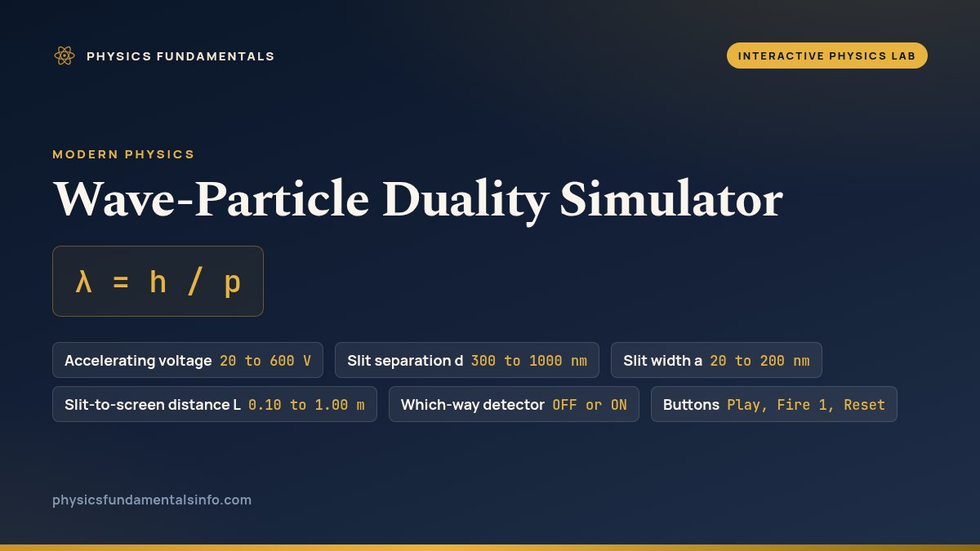This screenshot has height=551, width=980.
Task: Click the Physics Fundamentals brand name
Action: (x=180, y=56)
